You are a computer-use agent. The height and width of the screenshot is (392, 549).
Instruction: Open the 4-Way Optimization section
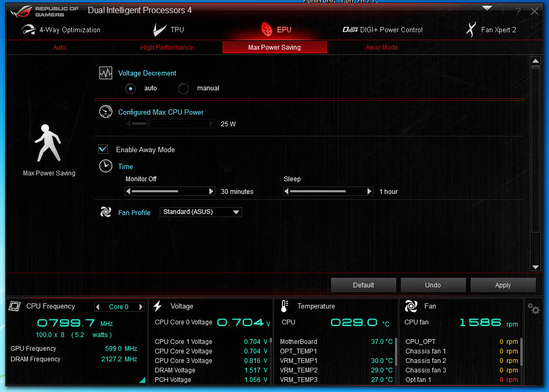tap(61, 30)
